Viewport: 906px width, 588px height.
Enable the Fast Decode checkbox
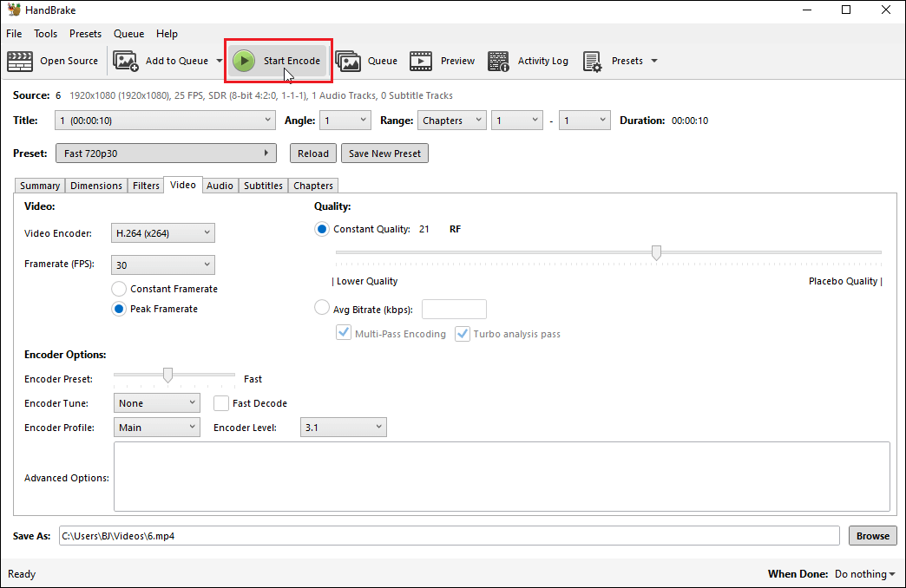pos(220,403)
